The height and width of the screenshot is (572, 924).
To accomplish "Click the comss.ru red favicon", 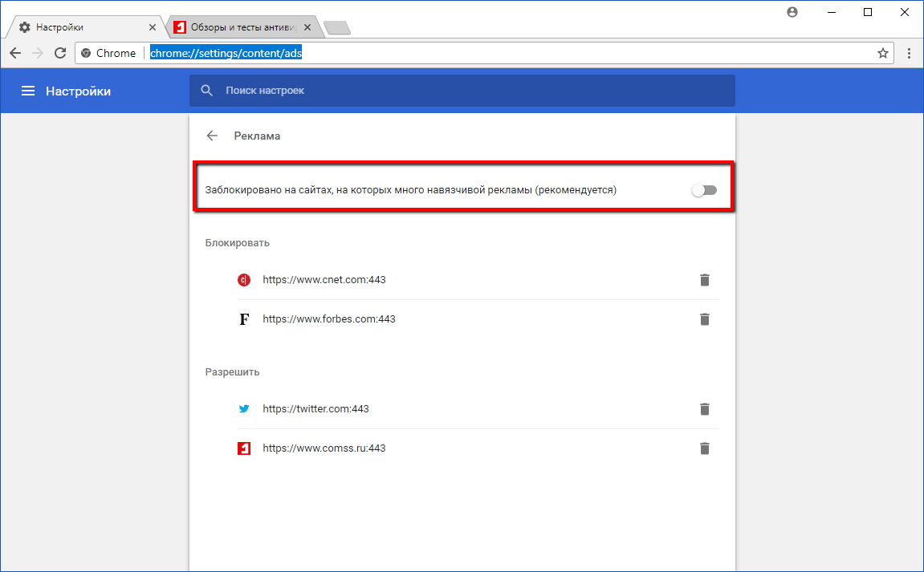I will point(244,448).
